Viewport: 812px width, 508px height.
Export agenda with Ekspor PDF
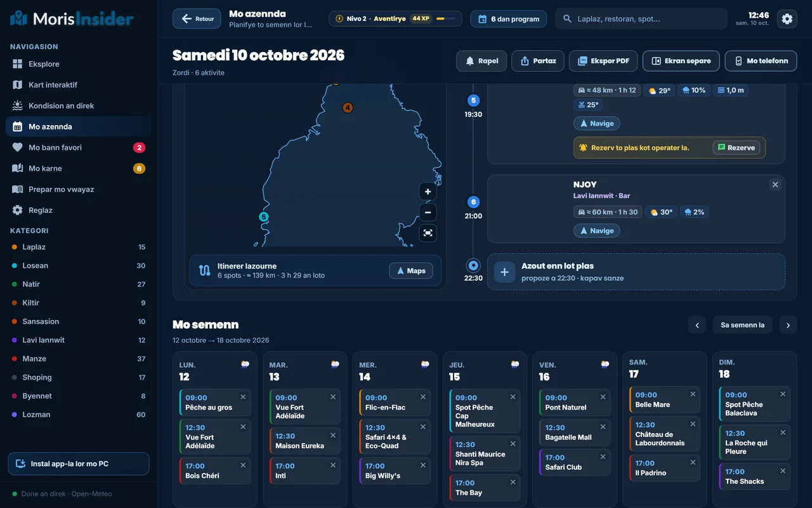click(603, 61)
